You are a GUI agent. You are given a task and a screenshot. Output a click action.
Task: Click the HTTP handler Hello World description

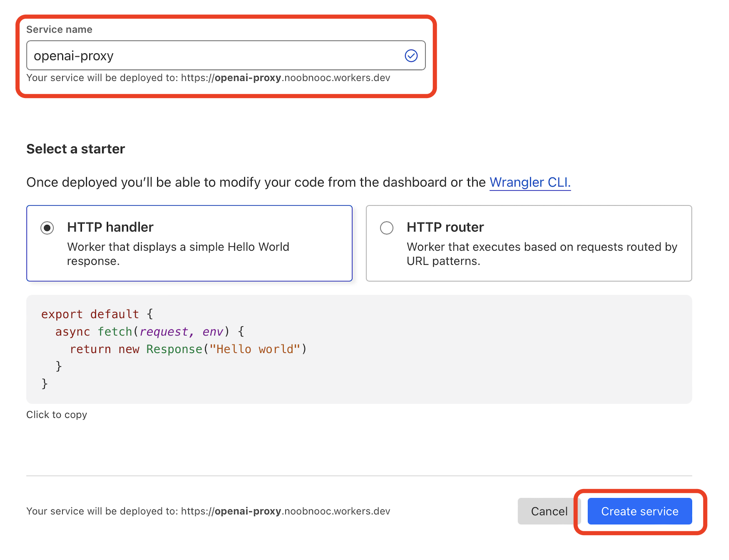coord(178,254)
